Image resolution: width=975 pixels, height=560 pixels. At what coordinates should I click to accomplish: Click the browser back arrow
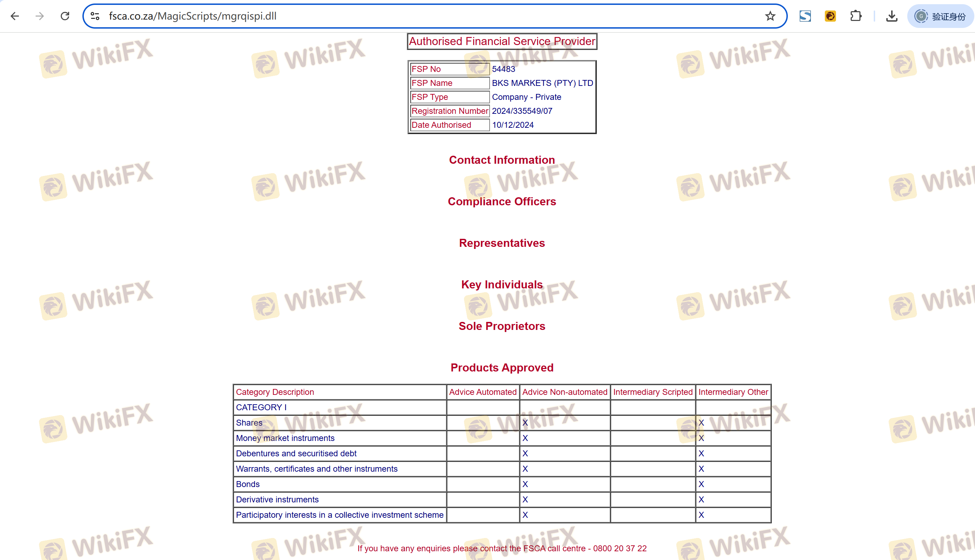point(15,16)
